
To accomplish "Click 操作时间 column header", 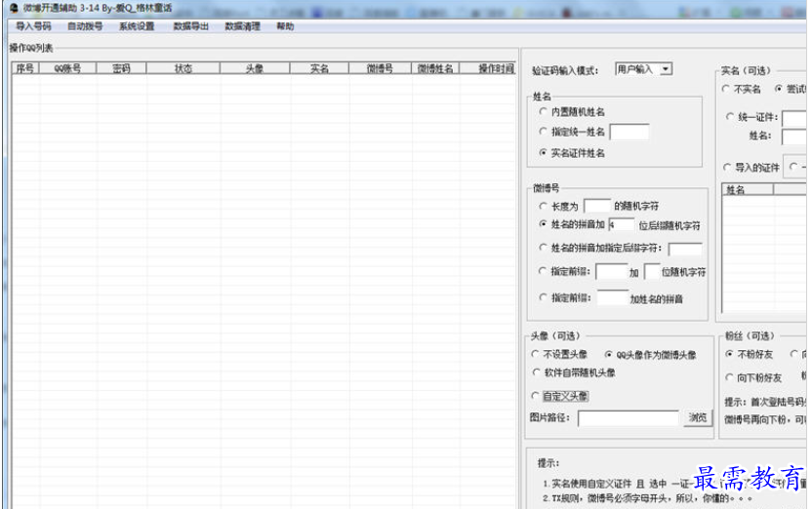I will [488, 67].
